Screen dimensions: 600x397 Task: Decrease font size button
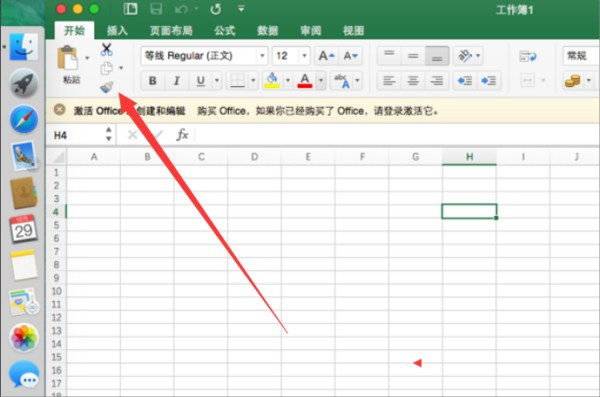click(x=350, y=56)
